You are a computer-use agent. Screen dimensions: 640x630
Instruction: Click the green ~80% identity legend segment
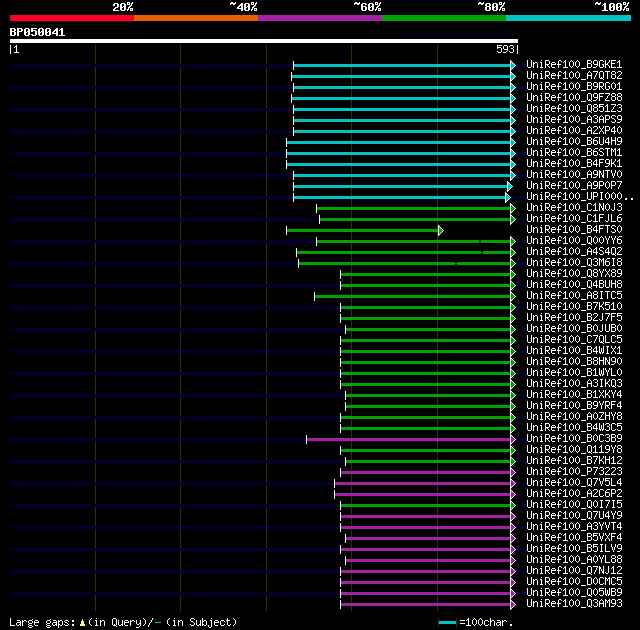[444, 18]
